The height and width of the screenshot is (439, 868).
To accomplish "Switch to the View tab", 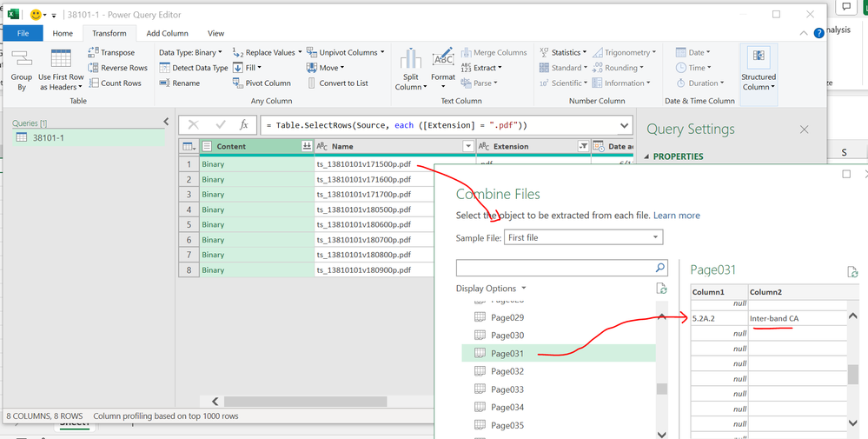I will [x=215, y=33].
